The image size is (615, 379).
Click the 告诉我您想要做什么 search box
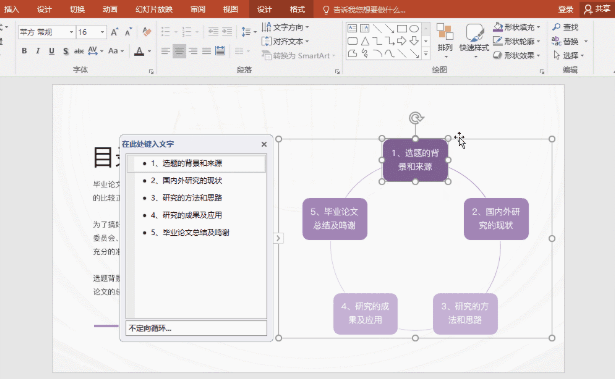point(363,10)
